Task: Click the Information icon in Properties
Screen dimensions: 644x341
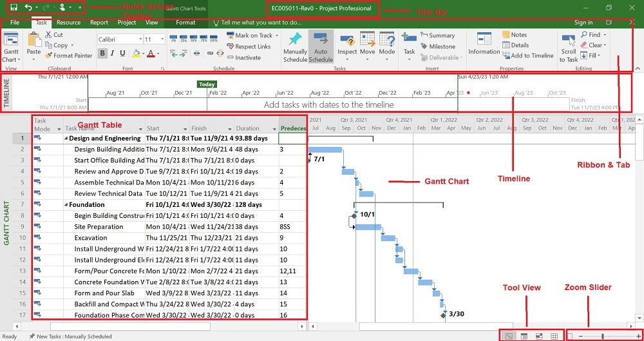Action: pos(484,39)
